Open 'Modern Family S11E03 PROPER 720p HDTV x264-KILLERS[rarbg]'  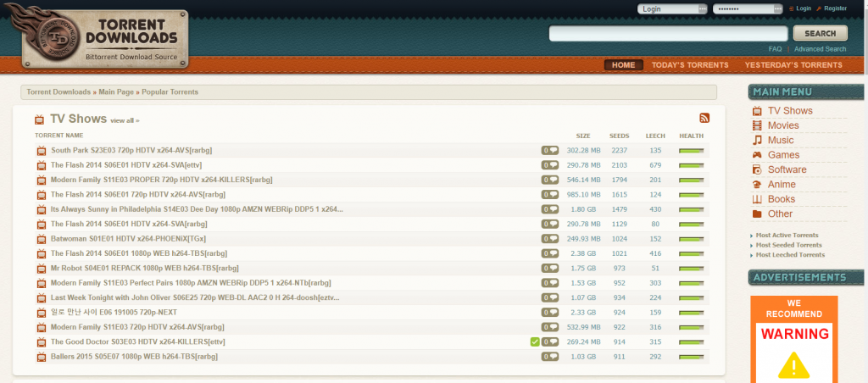162,180
